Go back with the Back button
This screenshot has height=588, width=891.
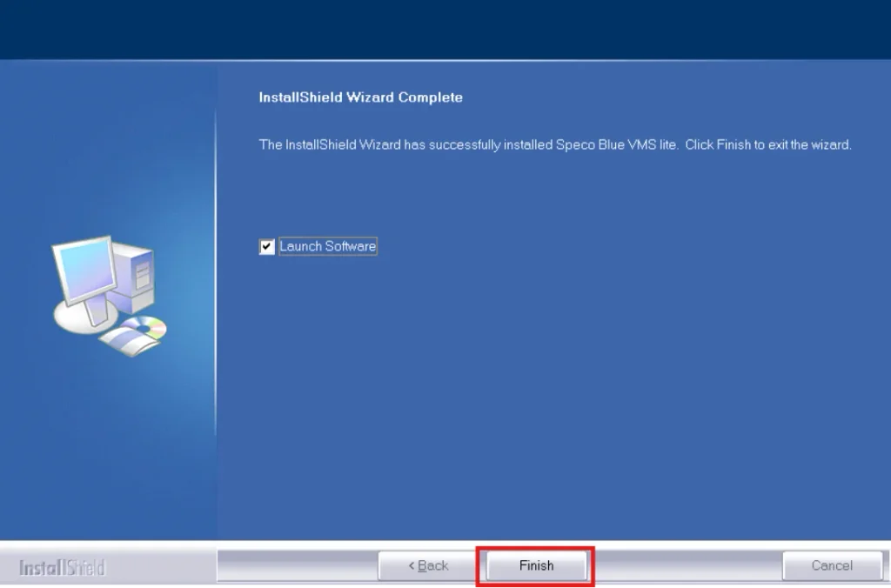428,566
